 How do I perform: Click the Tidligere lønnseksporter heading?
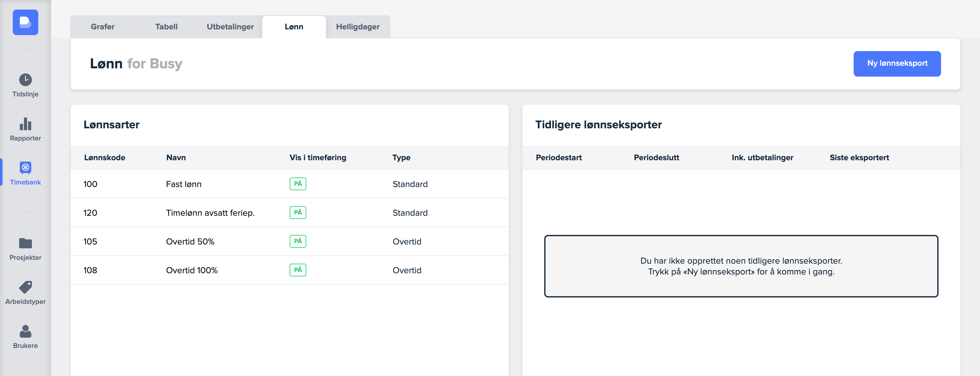tap(598, 125)
